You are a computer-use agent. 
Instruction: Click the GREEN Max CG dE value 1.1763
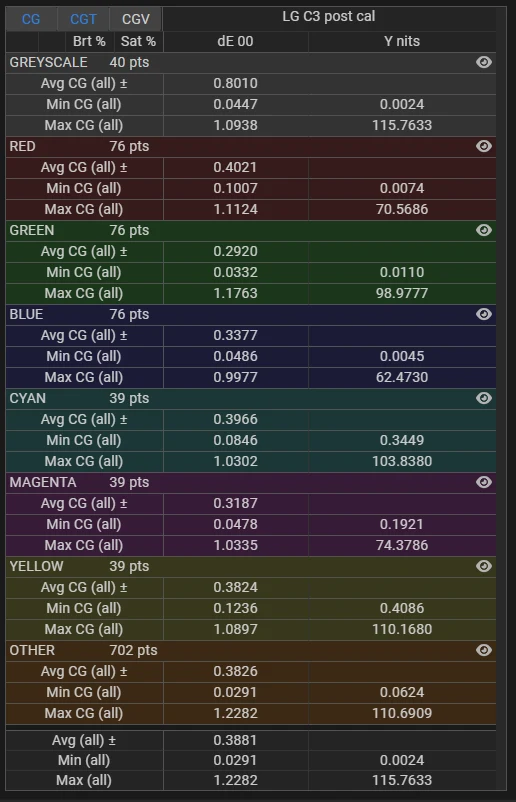(x=235, y=293)
